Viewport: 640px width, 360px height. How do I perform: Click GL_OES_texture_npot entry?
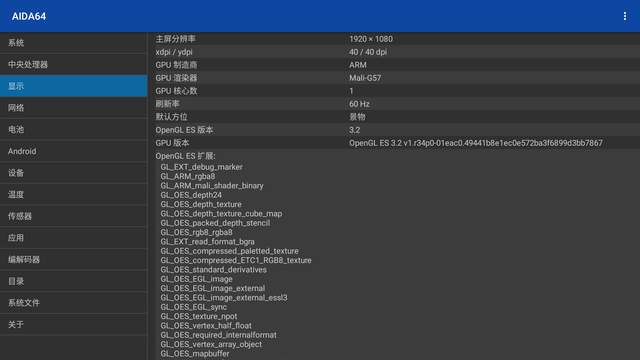(199, 316)
